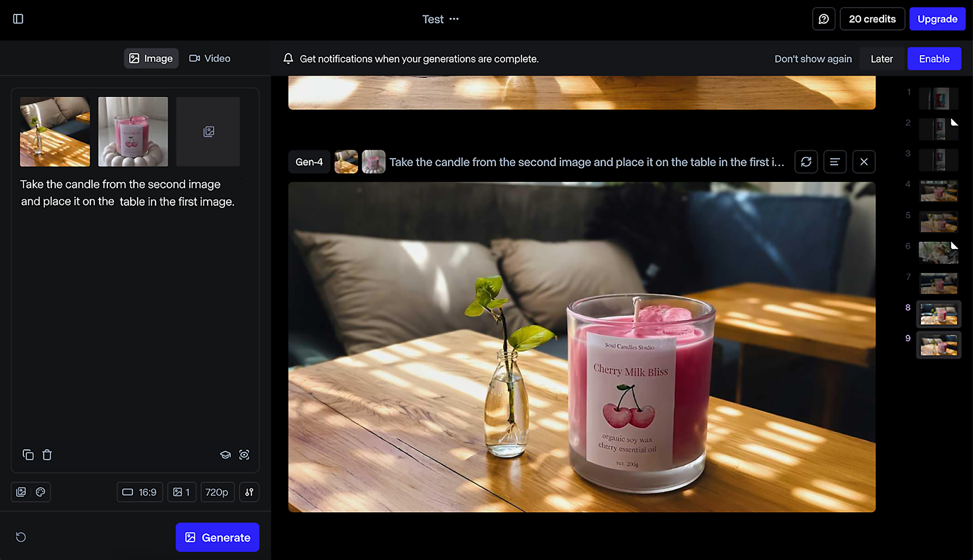This screenshot has height=560, width=973.
Task: Jump to generation 4 in the history strip
Action: coord(938,191)
